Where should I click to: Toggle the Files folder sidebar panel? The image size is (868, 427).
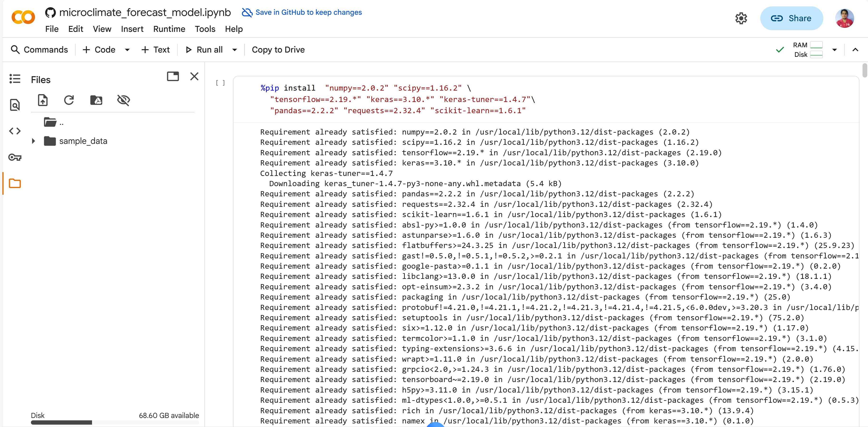15,183
